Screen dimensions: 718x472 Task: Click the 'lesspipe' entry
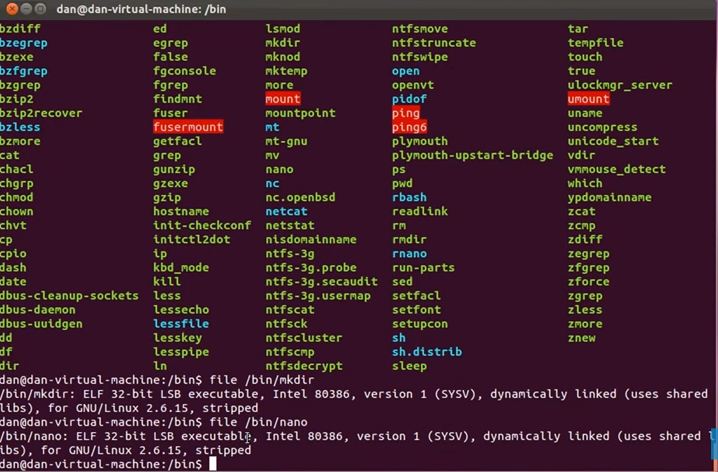[181, 352]
